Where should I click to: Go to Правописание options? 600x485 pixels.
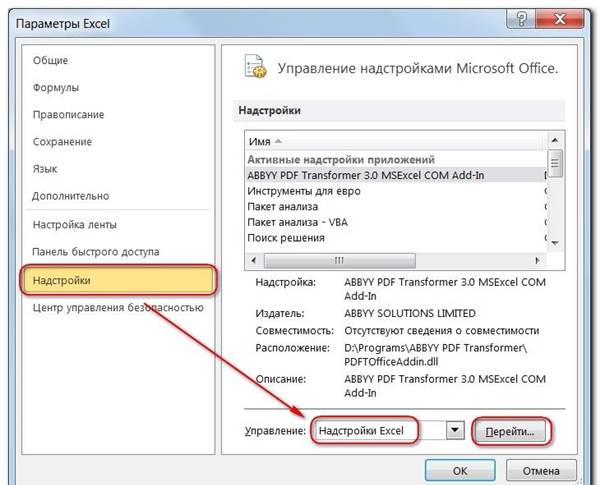68,115
